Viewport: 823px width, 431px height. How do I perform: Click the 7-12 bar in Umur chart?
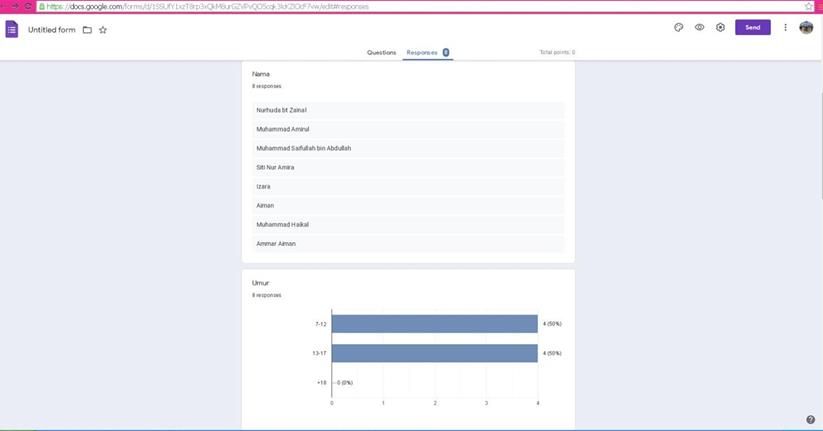click(x=435, y=324)
